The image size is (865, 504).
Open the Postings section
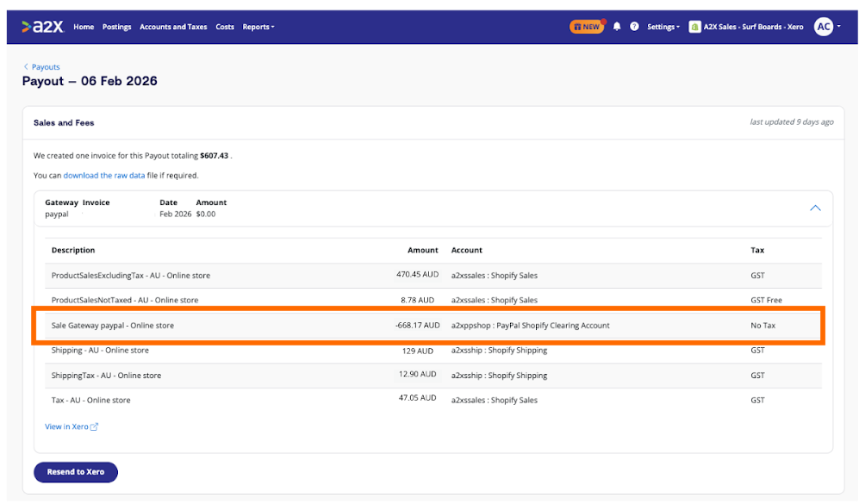(116, 27)
